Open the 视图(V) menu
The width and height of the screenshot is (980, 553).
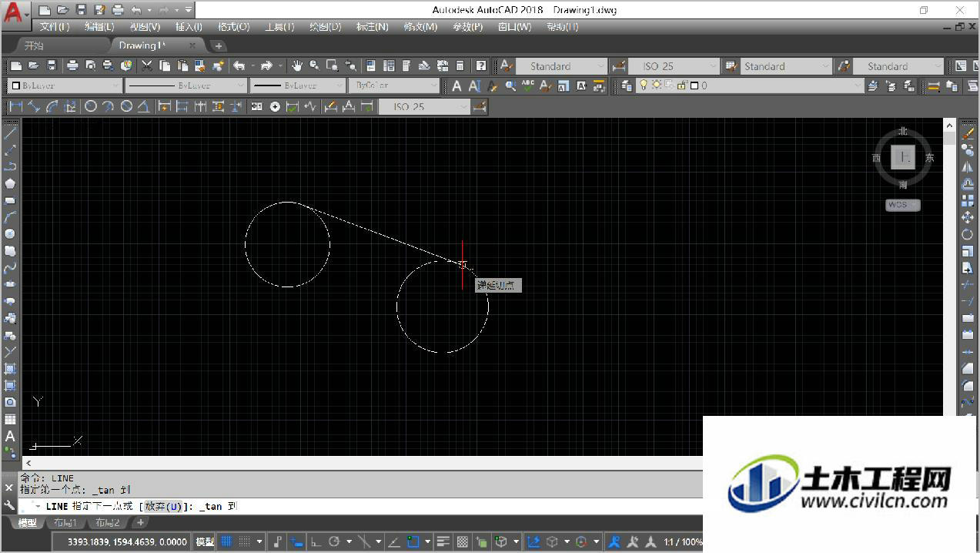[145, 27]
